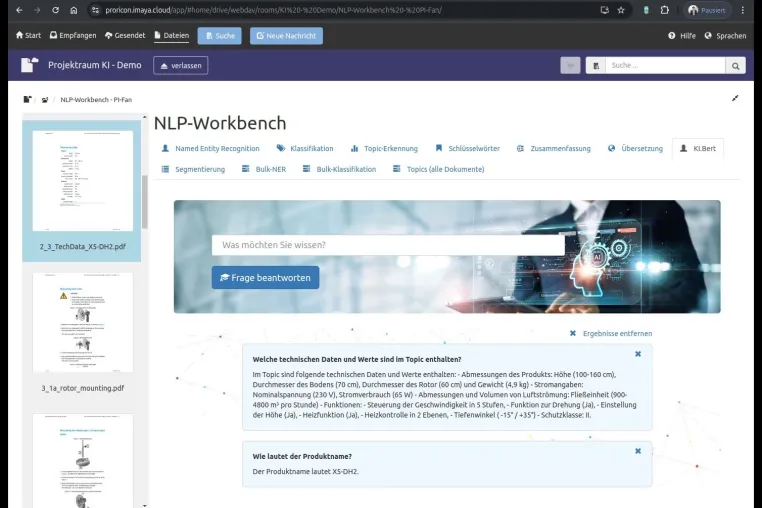Click the verlassen button
The image size is (762, 508).
[181, 66]
